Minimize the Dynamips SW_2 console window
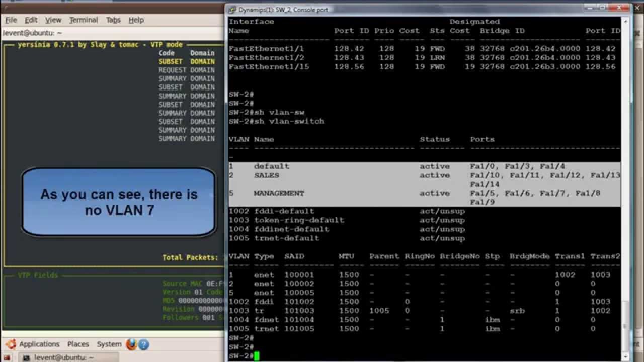The height and width of the screenshot is (362, 644). pos(590,8)
